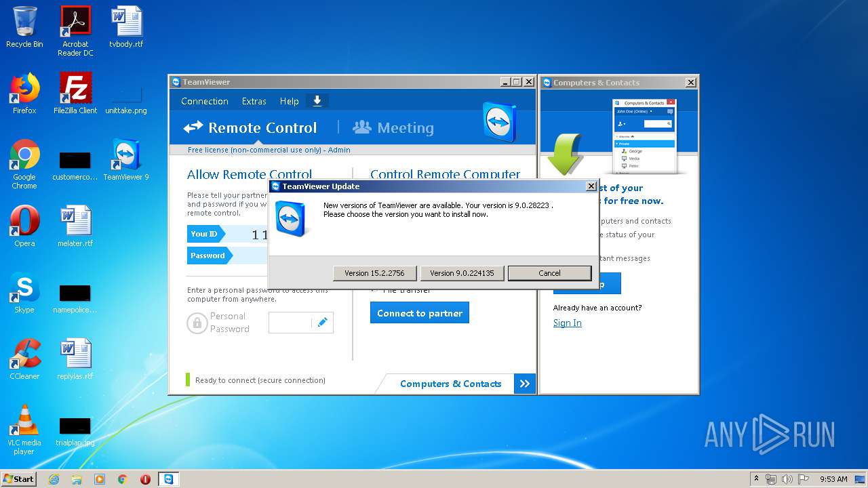The image size is (868, 488).
Task: Open media player icon in taskbar
Action: [x=100, y=479]
